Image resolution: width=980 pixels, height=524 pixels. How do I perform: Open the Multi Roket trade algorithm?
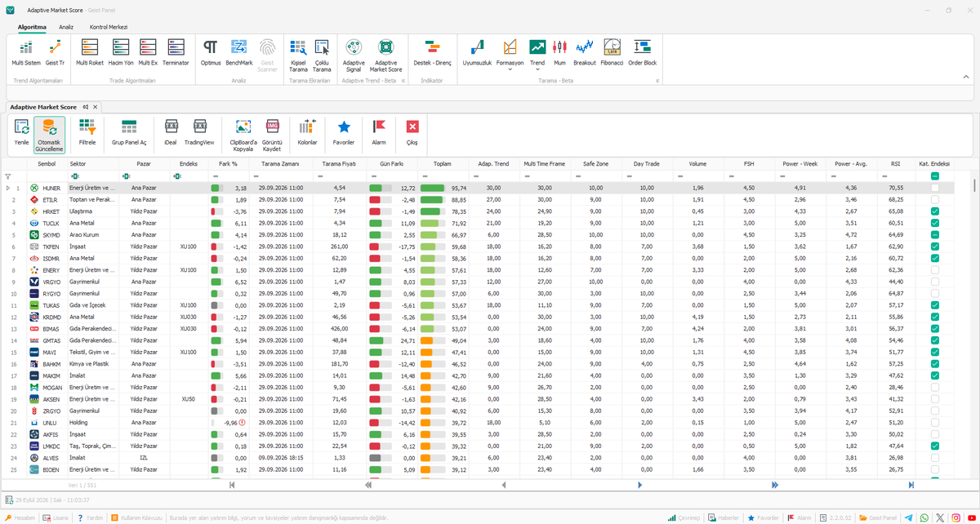[90, 53]
